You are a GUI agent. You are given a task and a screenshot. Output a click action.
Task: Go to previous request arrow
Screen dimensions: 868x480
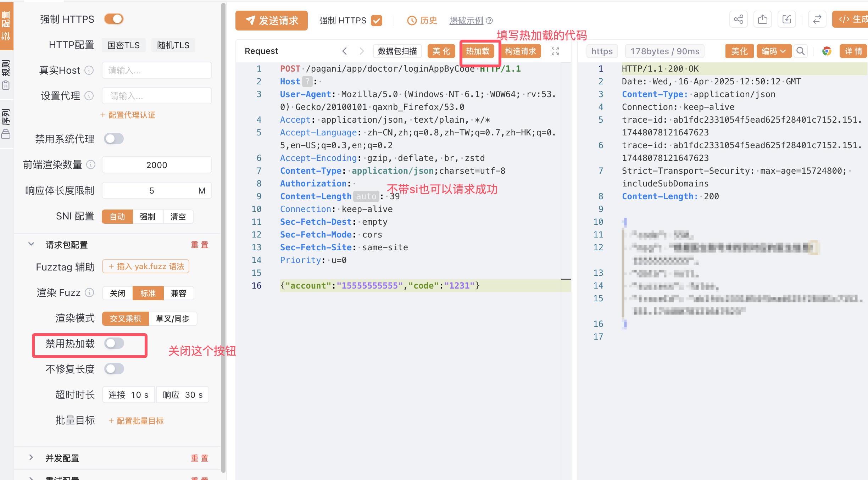[x=345, y=51]
